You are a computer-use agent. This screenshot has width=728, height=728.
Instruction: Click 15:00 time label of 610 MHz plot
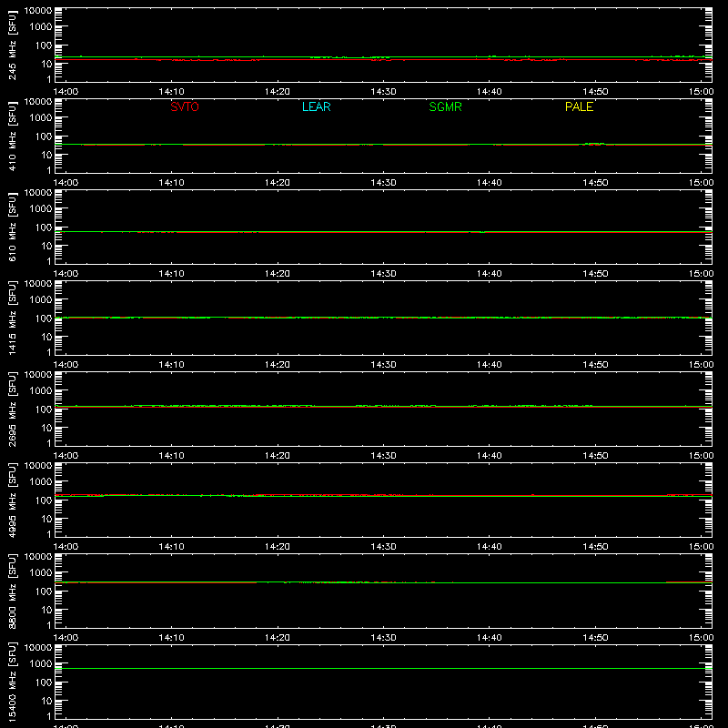[x=701, y=274]
